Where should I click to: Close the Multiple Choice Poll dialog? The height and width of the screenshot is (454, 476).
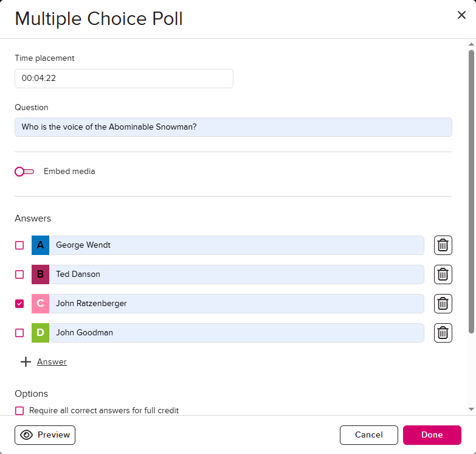[x=461, y=15]
